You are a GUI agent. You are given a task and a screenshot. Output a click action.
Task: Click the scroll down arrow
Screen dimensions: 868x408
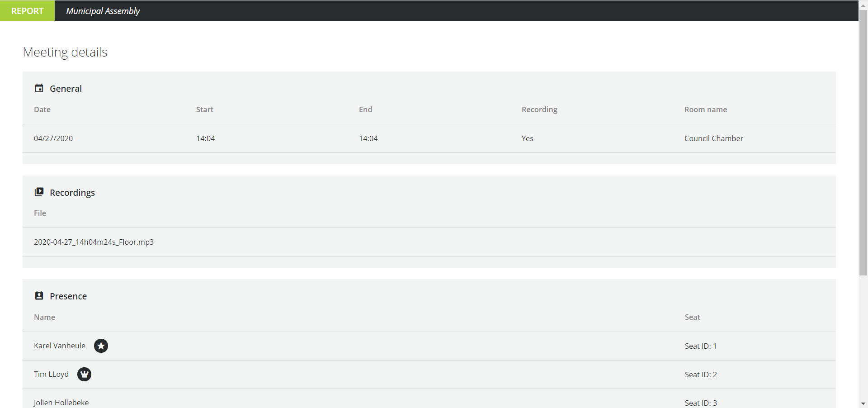coord(863,403)
